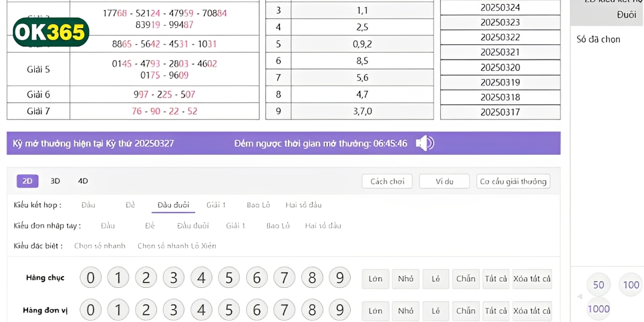The height and width of the screenshot is (322, 644).
Task: Pick digit 3 in Hàng đơn vị row
Action: (174, 310)
